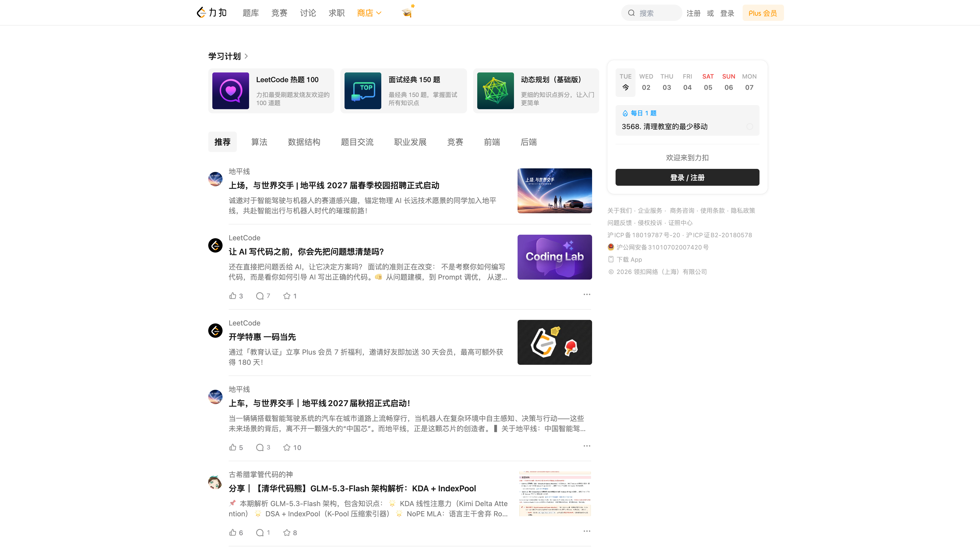Click the 力扣 logo in the header

coord(212,12)
